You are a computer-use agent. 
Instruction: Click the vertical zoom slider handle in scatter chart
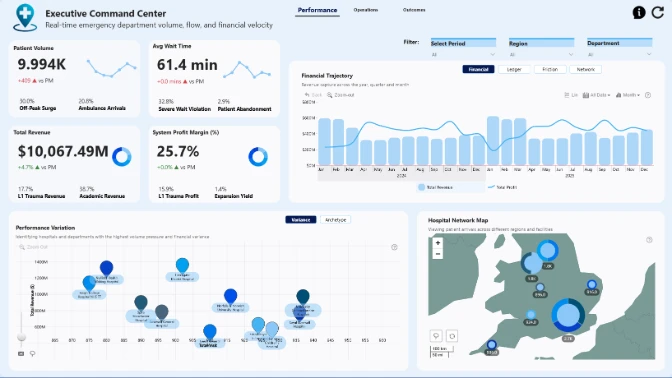pos(21,337)
